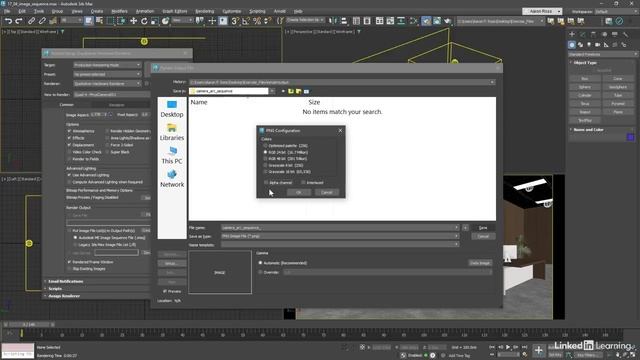Click the Align tool icon
The height and width of the screenshot is (360, 640).
coord(344,21)
